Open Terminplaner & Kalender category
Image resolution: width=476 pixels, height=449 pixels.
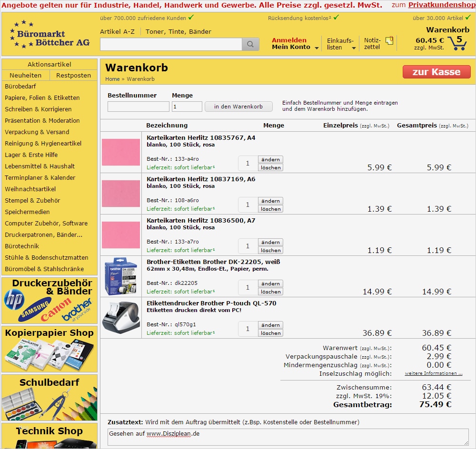(x=40, y=177)
